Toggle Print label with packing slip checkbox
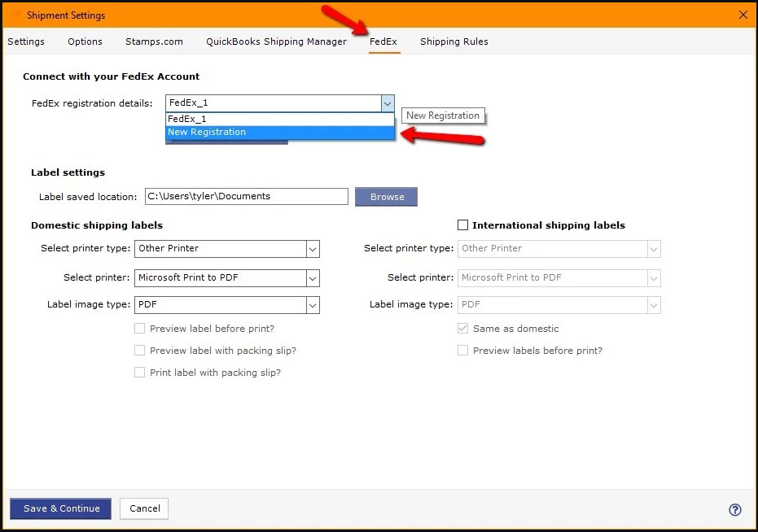758x532 pixels. click(140, 373)
